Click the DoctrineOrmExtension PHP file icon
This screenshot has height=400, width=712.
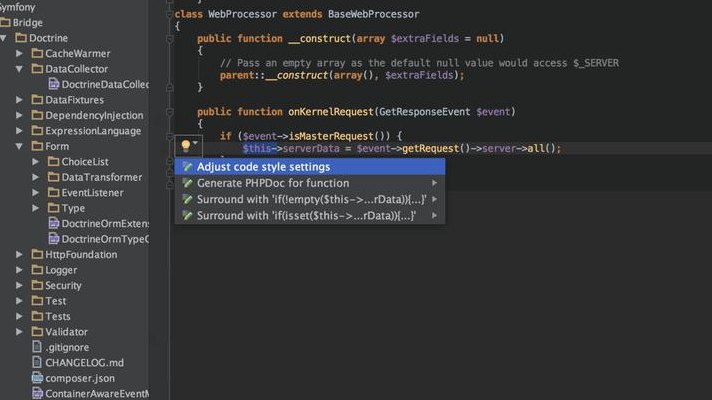[54, 223]
